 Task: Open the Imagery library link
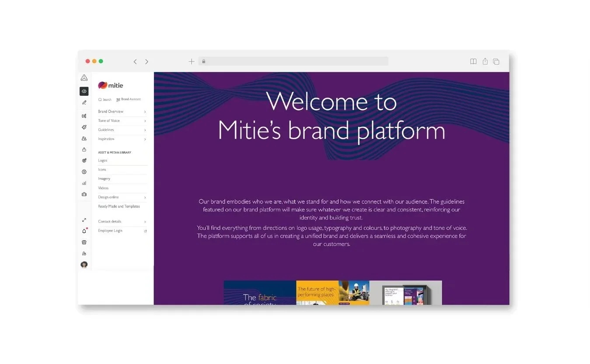click(104, 179)
